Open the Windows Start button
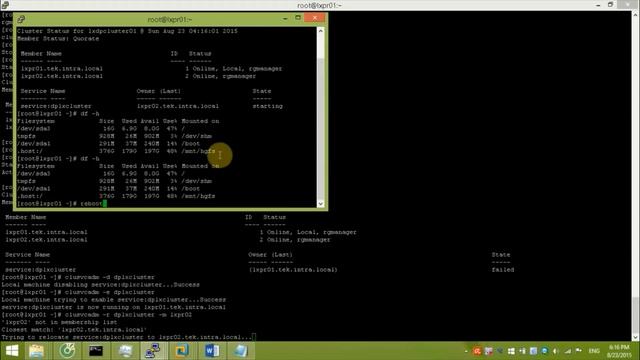640x360 pixels. coord(12,351)
